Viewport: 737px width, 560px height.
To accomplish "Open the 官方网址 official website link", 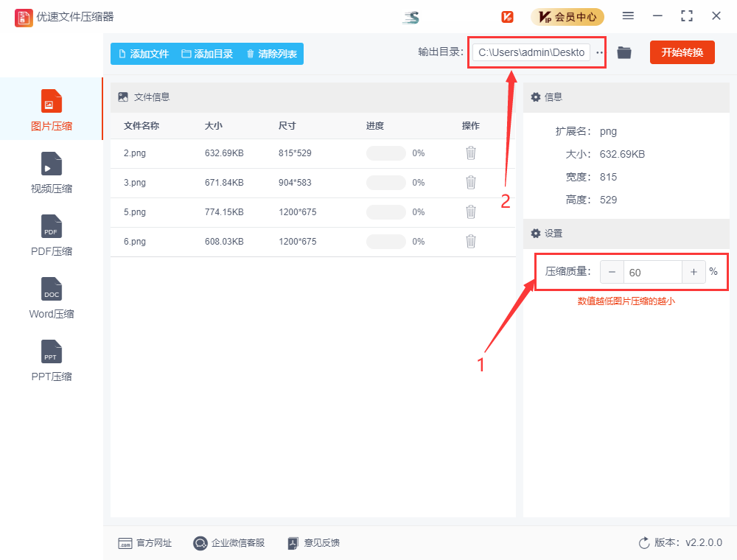I will 145,543.
